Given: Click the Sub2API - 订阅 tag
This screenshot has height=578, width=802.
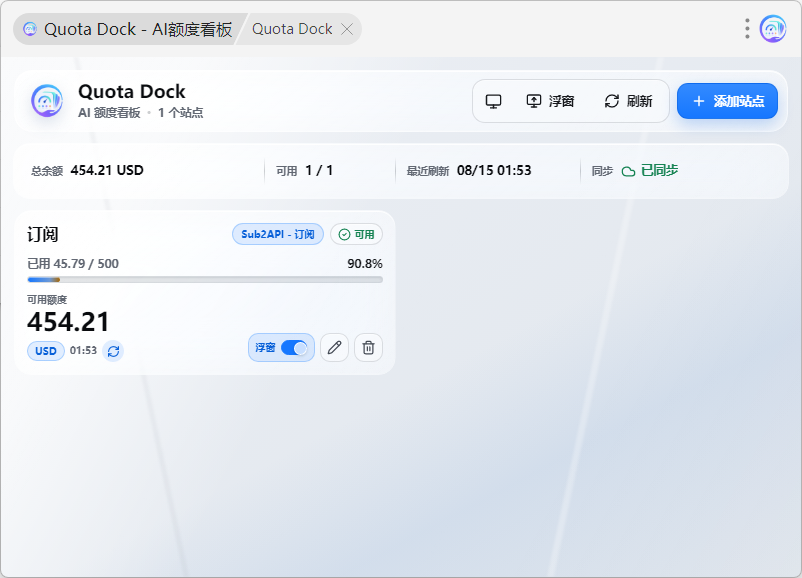Looking at the screenshot, I should (278, 234).
